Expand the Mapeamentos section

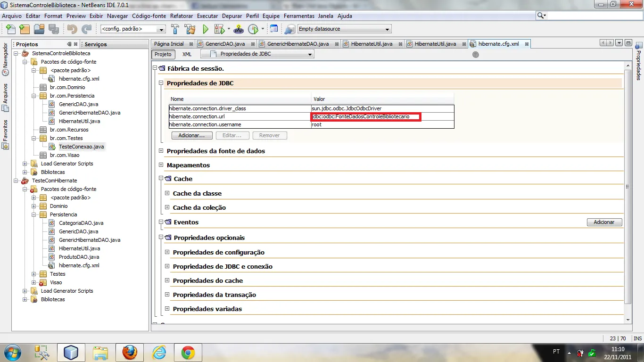161,165
